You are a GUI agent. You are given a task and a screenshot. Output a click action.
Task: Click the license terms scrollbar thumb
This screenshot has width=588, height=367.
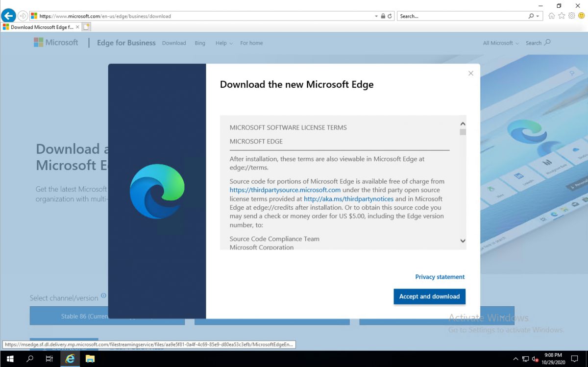[463, 132]
